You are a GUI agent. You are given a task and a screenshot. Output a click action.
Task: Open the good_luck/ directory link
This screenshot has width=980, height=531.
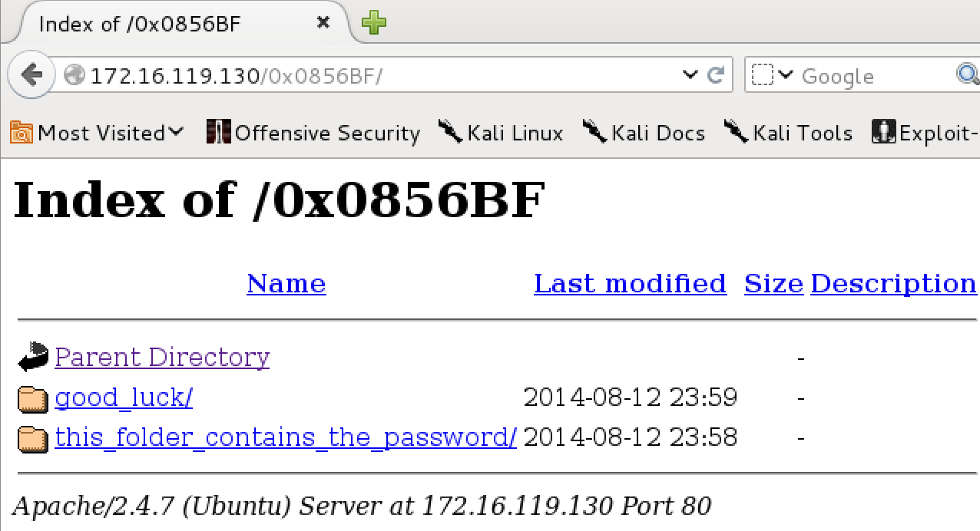click(124, 397)
